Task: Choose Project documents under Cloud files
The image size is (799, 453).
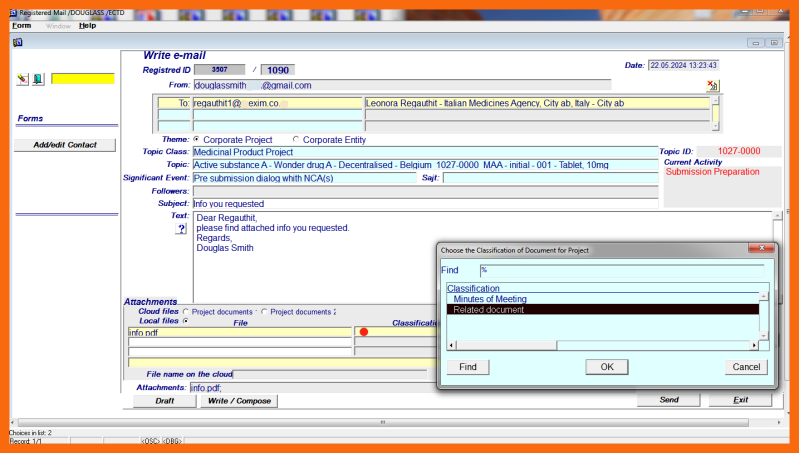Action: [186, 312]
